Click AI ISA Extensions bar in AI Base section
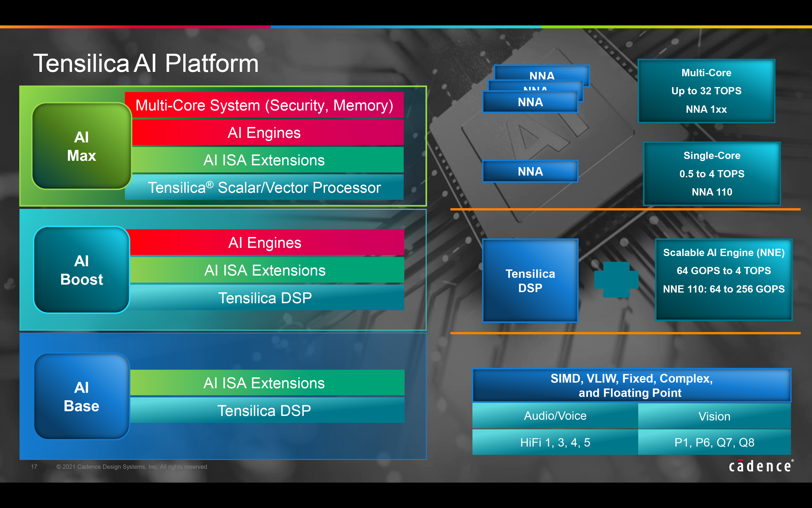Viewport: 812px width, 508px height. 267,383
